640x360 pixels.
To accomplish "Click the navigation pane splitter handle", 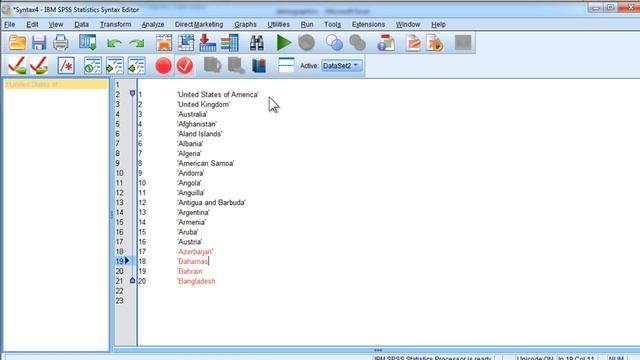I will coord(111,215).
